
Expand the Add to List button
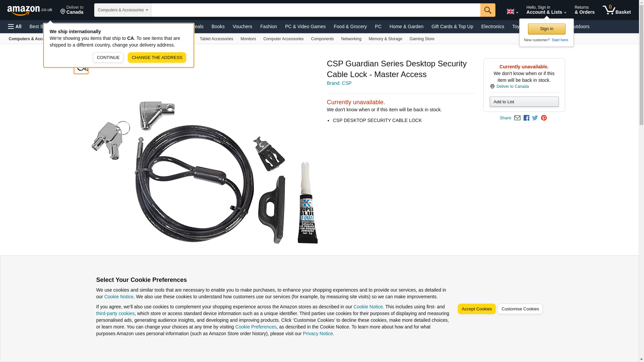tap(524, 102)
